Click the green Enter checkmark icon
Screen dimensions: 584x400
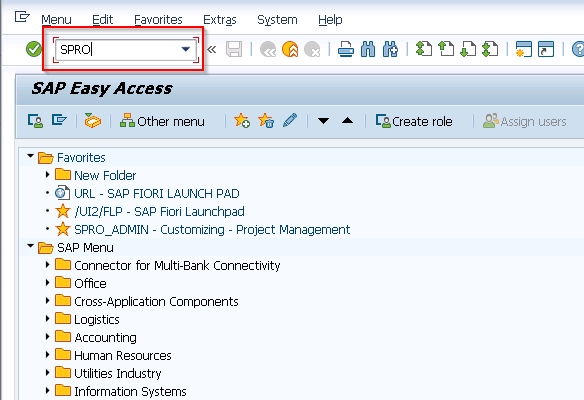coord(34,49)
